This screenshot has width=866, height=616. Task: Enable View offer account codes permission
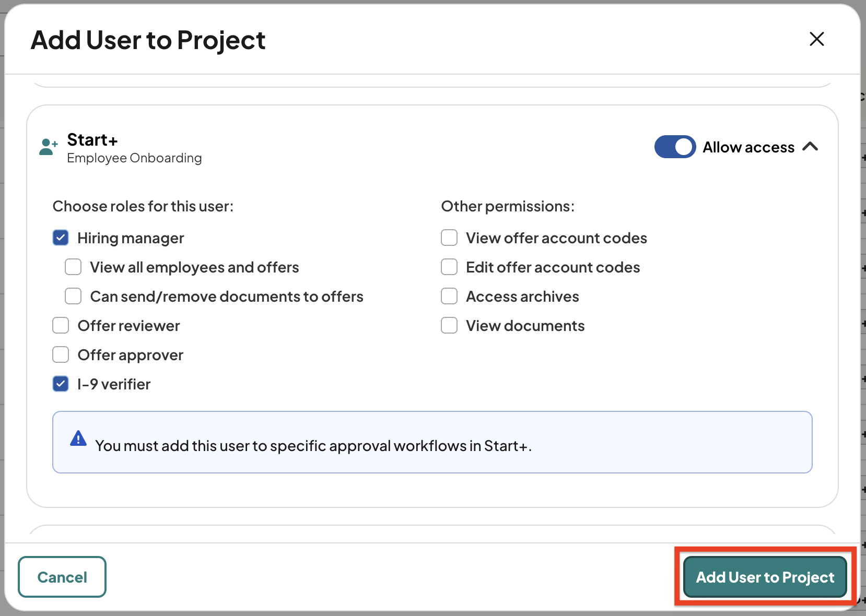(449, 238)
